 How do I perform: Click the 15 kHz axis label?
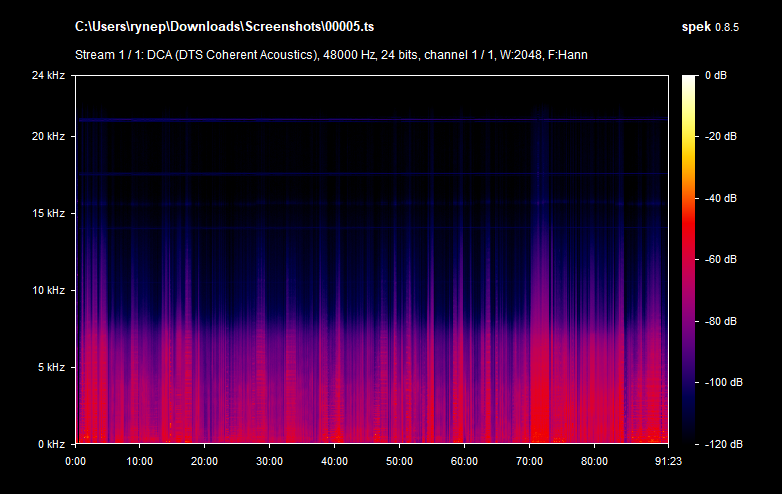tap(47, 213)
